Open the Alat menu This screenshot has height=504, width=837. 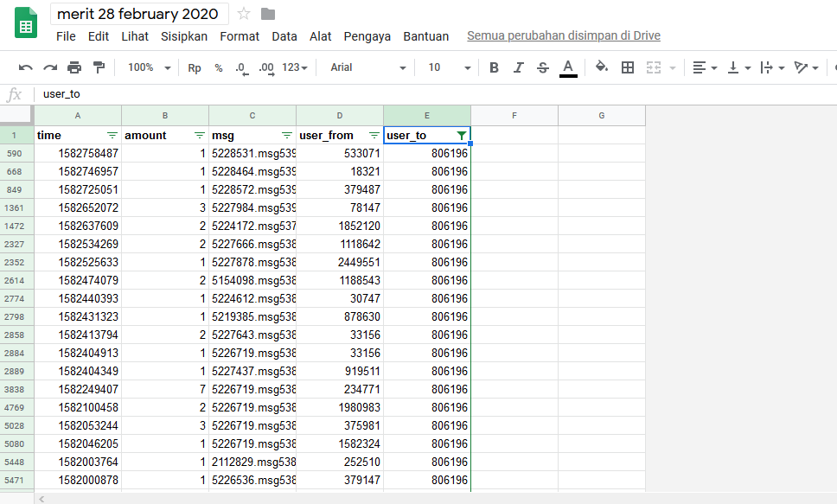(x=320, y=36)
